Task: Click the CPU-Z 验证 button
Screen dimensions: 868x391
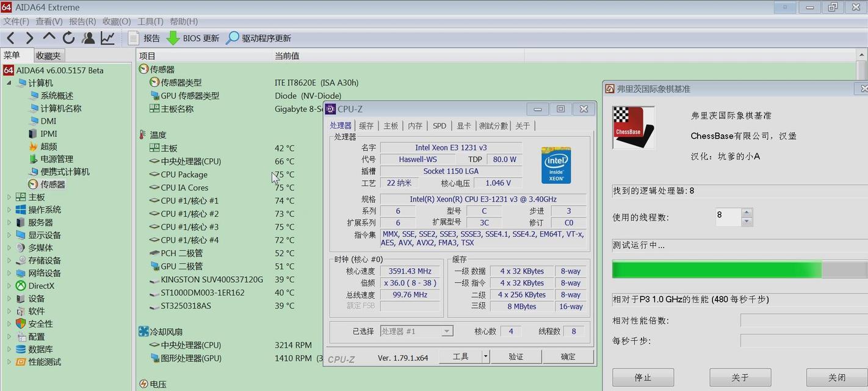Action: click(516, 356)
